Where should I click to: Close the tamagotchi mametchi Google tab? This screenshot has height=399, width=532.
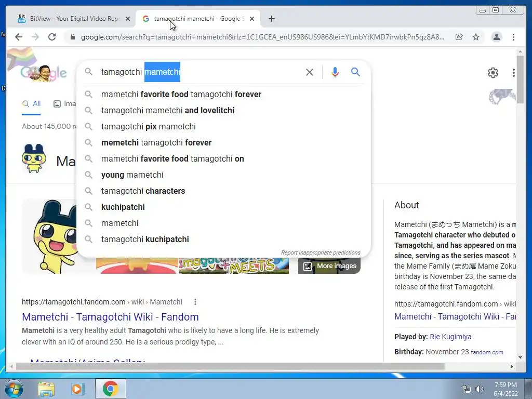[252, 19]
